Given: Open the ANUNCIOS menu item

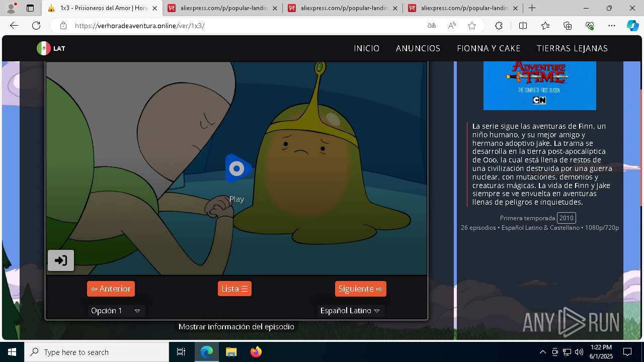Looking at the screenshot, I should pyautogui.click(x=418, y=48).
